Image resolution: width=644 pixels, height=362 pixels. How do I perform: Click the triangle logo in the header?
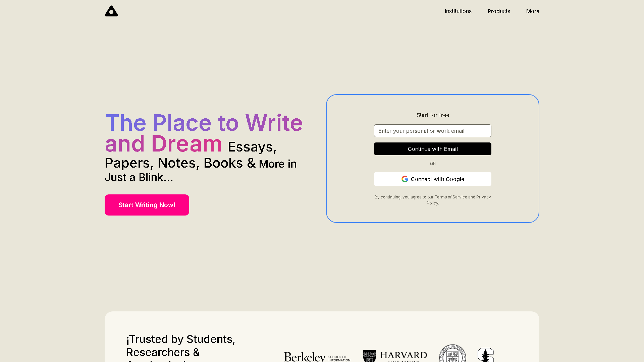tap(111, 11)
